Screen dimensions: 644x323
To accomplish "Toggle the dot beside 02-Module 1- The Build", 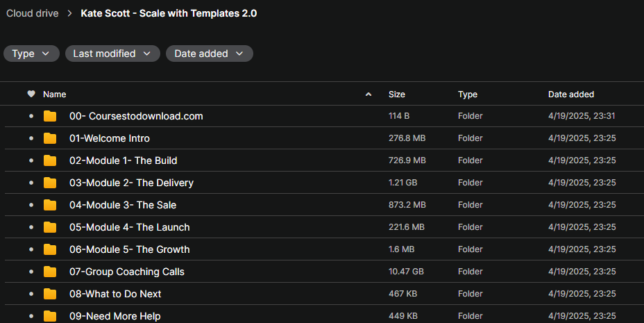I will coord(31,160).
